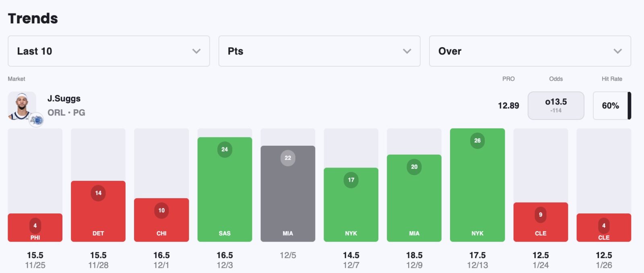Click the 24-point badge on SAS bar
This screenshot has height=273, width=644.
click(x=225, y=149)
